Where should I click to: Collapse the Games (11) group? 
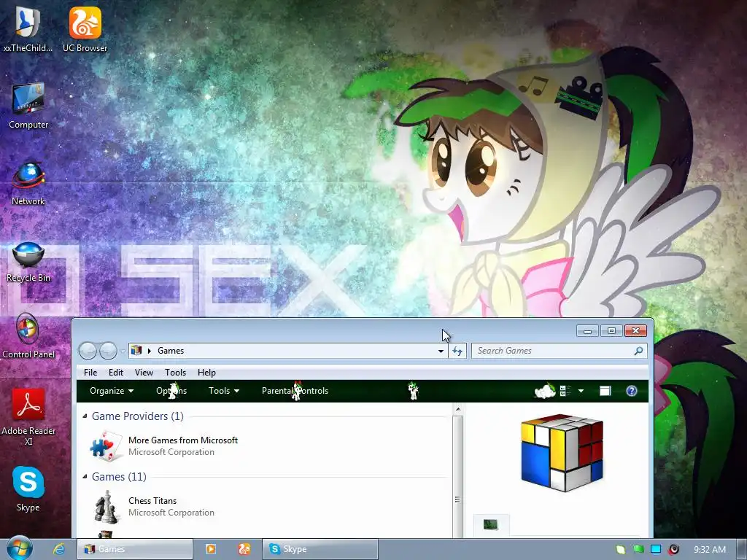[85, 477]
